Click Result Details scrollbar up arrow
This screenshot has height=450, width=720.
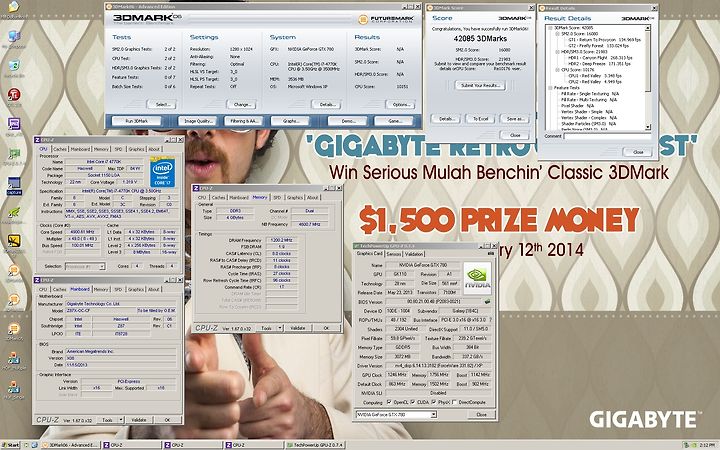point(648,28)
